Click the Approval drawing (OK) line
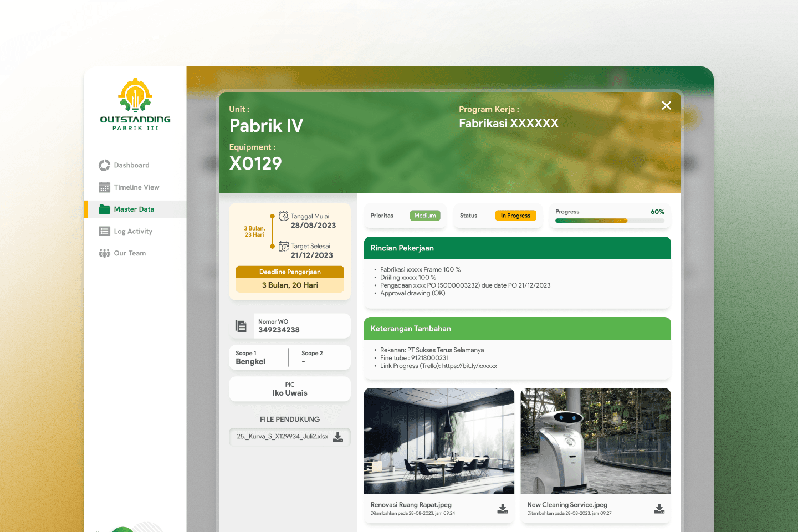 pyautogui.click(x=413, y=293)
